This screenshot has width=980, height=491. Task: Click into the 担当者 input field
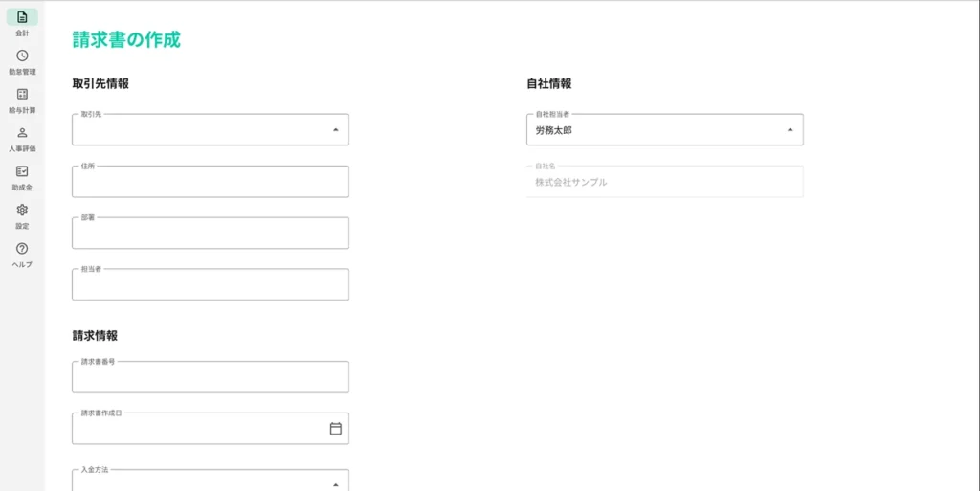[210, 285]
